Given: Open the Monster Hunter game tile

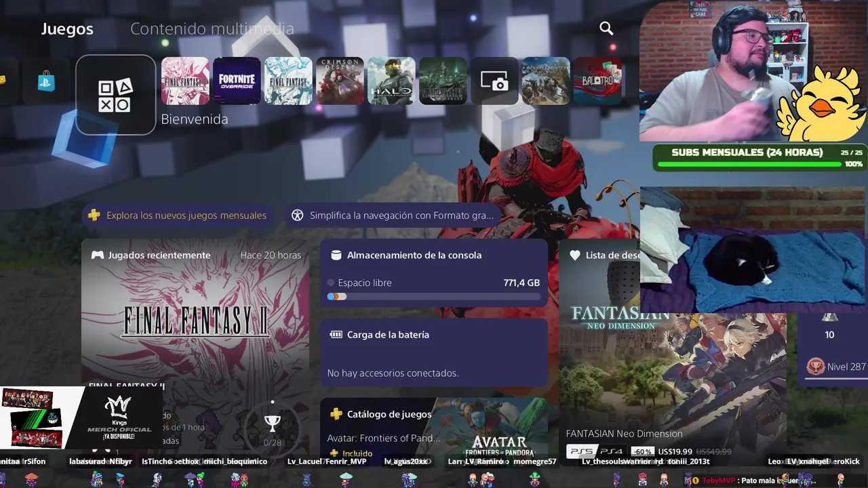Looking at the screenshot, I should (546, 81).
